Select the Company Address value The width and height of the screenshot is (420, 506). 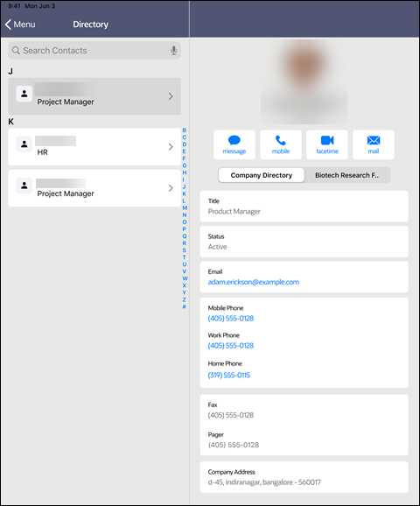tap(264, 482)
